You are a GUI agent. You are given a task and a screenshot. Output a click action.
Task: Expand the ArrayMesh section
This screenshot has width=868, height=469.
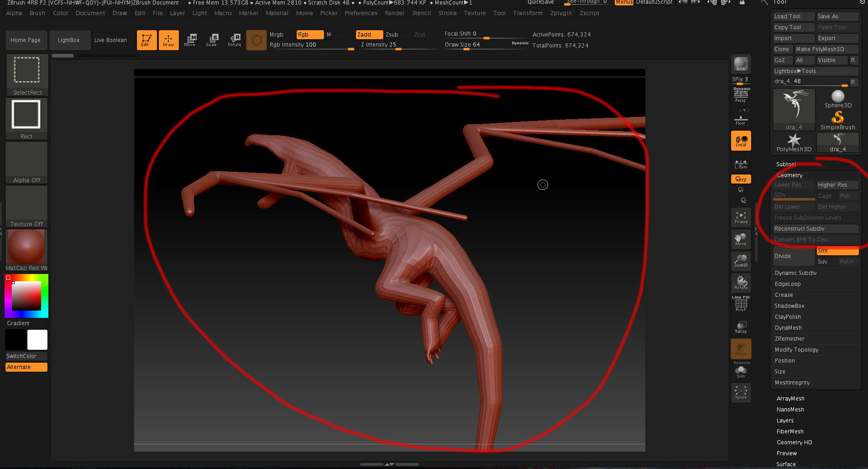(x=790, y=399)
